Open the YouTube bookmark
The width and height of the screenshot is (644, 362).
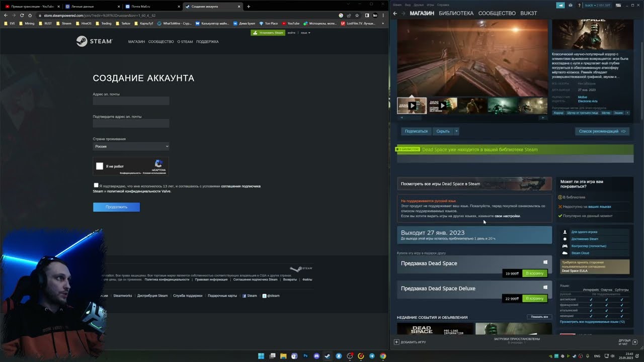coord(291,23)
